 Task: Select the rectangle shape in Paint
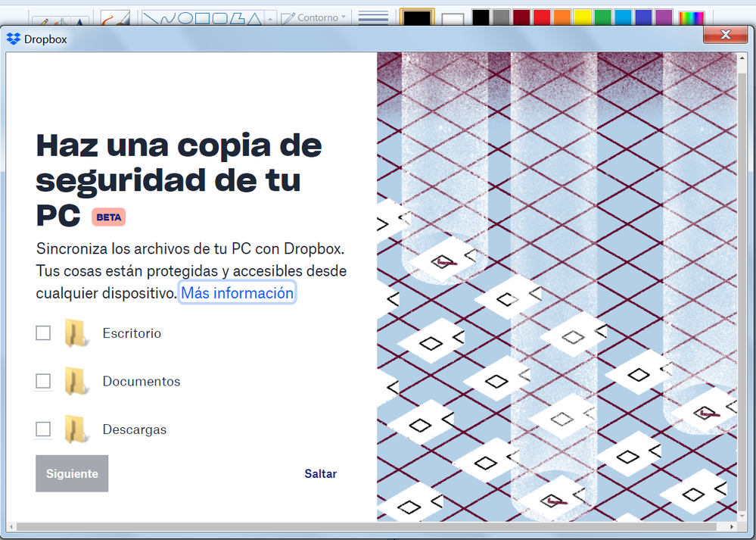point(202,18)
